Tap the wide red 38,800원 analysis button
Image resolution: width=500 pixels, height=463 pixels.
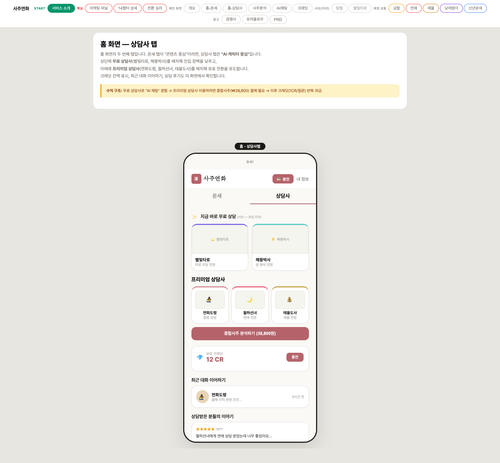(x=250, y=334)
